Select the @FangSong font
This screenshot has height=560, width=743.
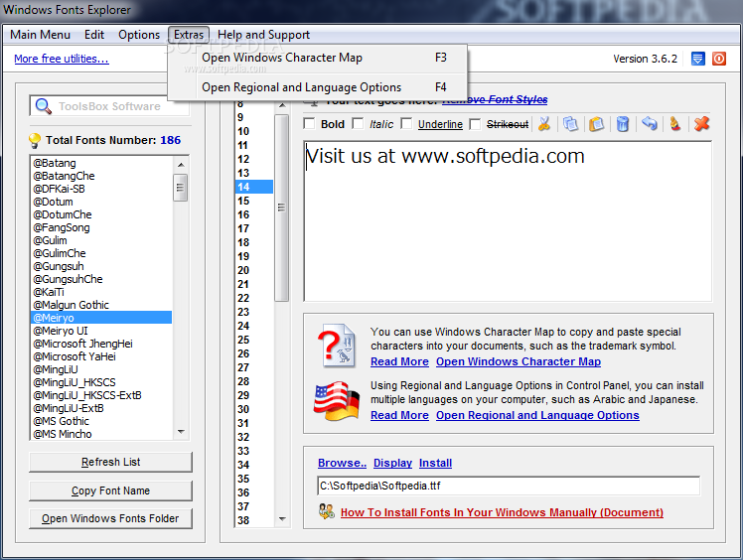pos(101,227)
